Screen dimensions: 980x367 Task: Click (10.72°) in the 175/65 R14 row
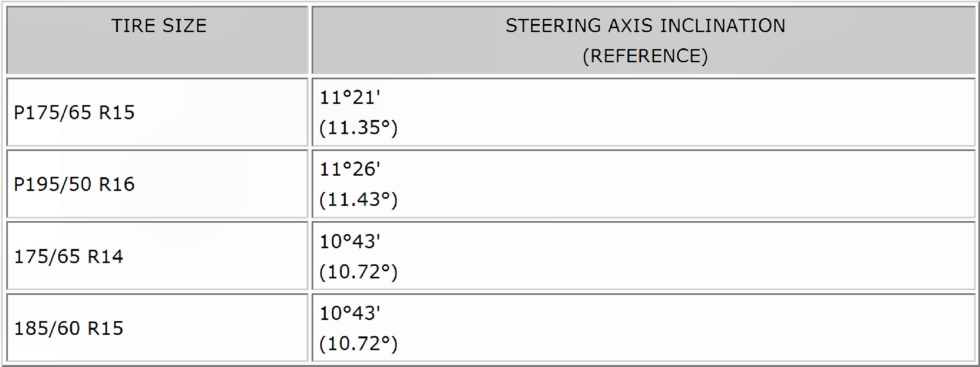click(358, 272)
